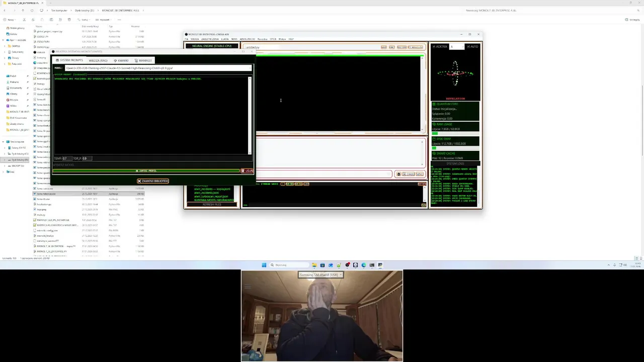Screen dimensions: 644x362
Task: Select aiwir_turboscan_report.json in Monolit file list
Action: (211, 197)
